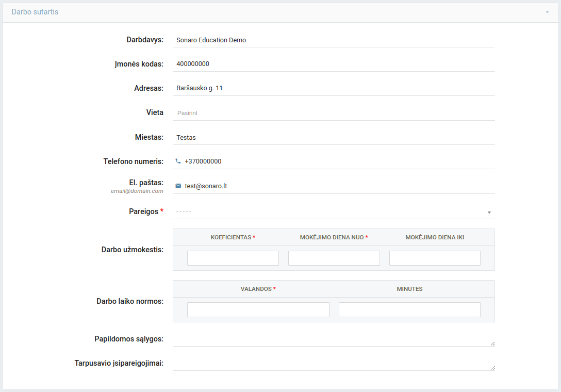The width and height of the screenshot is (561, 392).
Task: Focus the Telefono numeris text field
Action: click(338, 161)
